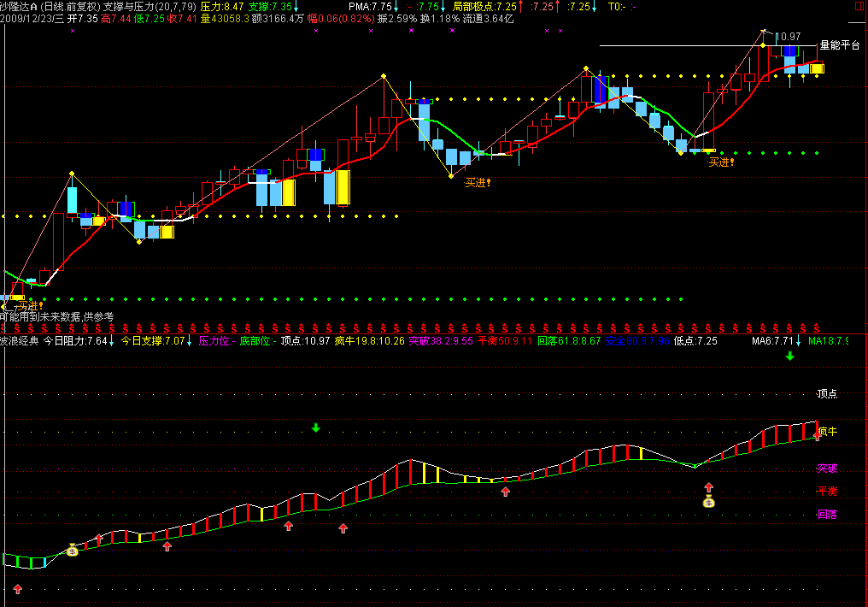Click the 突破 level label on the right

click(x=827, y=469)
